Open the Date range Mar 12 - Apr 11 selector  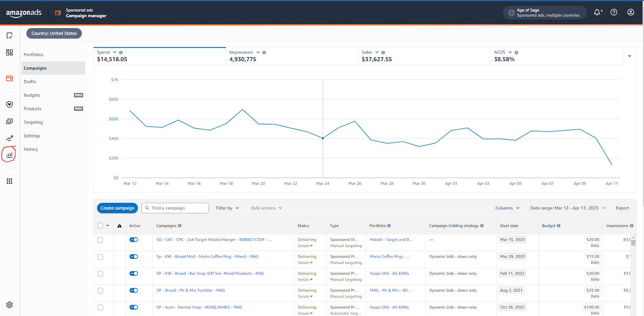coord(567,208)
